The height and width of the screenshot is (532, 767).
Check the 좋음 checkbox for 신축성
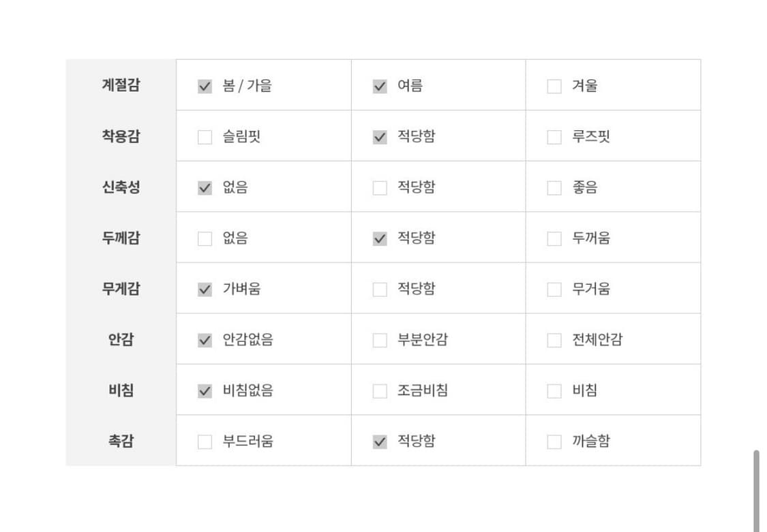554,186
